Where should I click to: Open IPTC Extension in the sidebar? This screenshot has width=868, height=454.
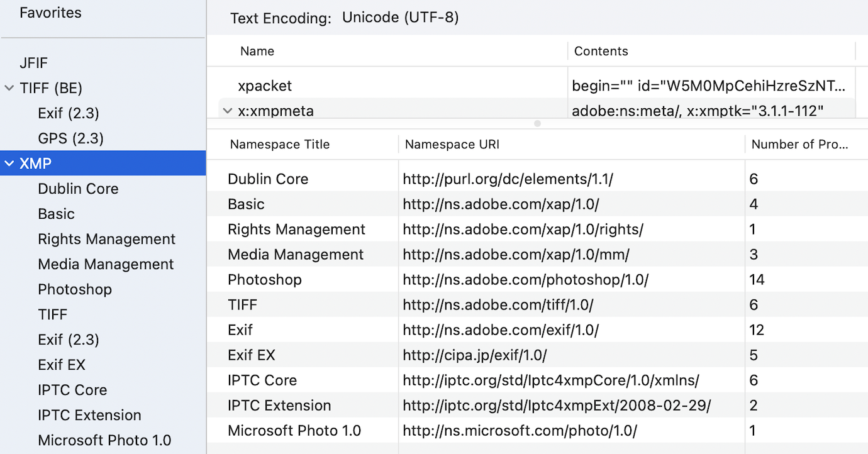89,415
